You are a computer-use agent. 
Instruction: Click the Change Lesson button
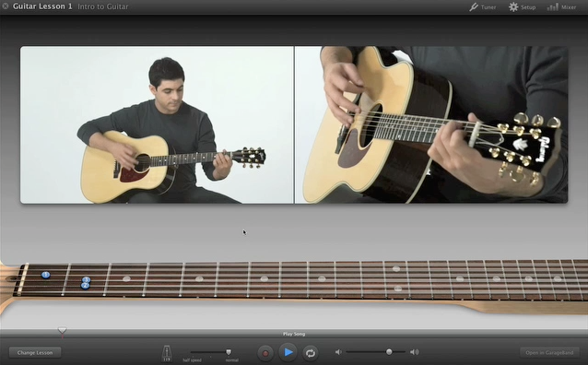pos(35,353)
